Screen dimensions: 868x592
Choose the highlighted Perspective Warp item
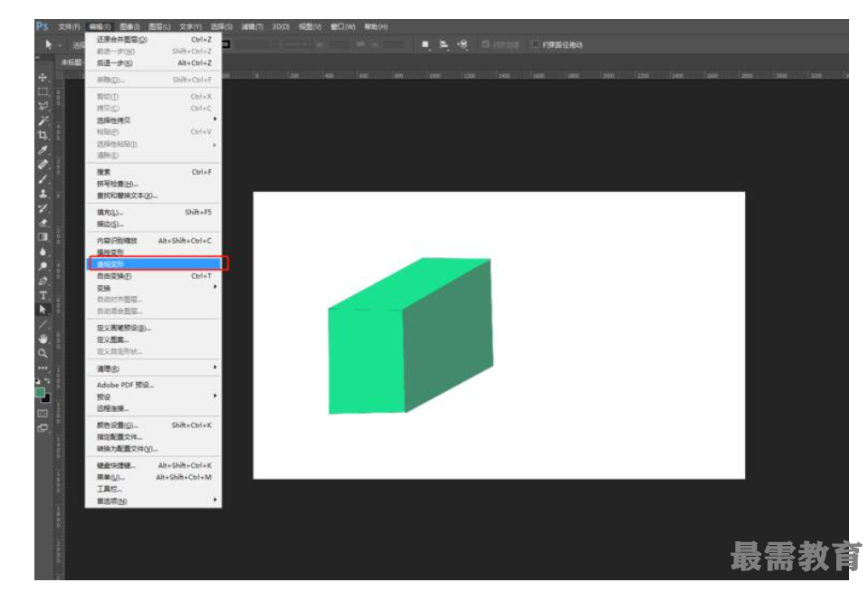click(153, 264)
